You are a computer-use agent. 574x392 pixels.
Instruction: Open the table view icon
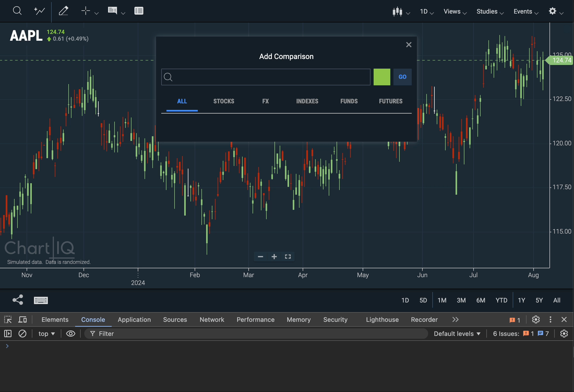coord(139,11)
